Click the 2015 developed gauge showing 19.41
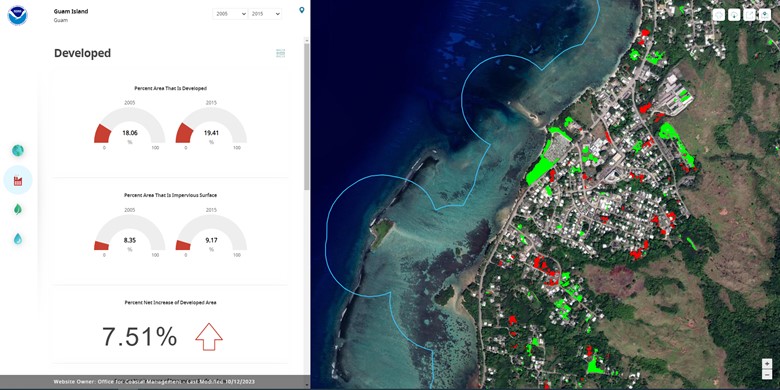 click(211, 126)
